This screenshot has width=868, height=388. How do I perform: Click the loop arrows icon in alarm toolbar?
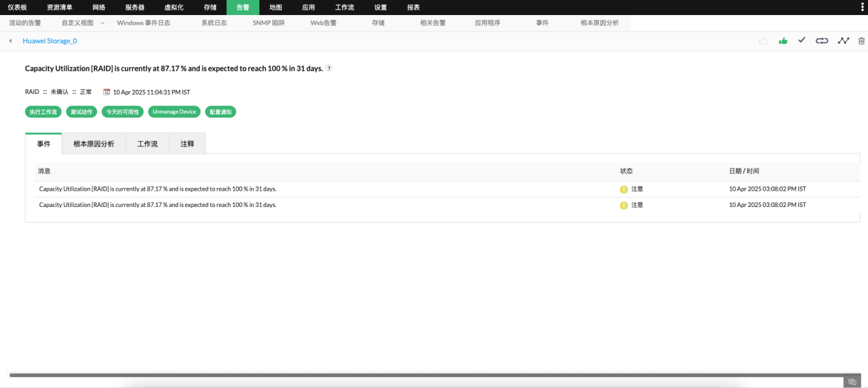(x=822, y=41)
